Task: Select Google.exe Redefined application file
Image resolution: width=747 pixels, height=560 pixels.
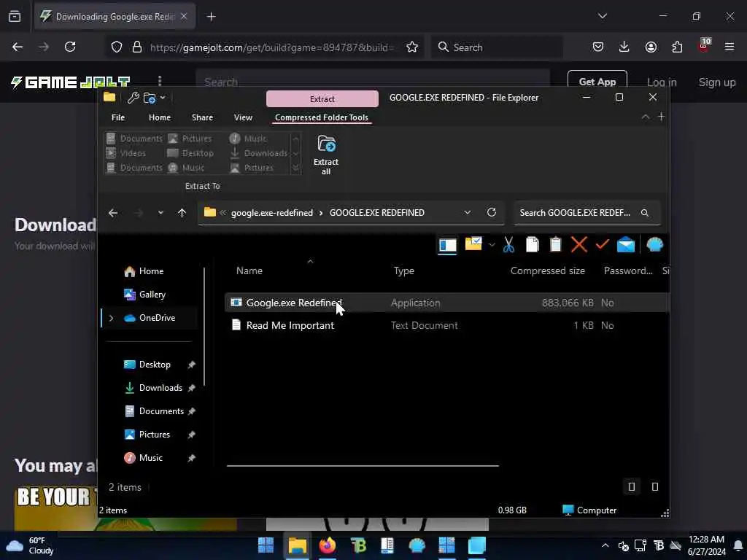Action: pos(447,303)
